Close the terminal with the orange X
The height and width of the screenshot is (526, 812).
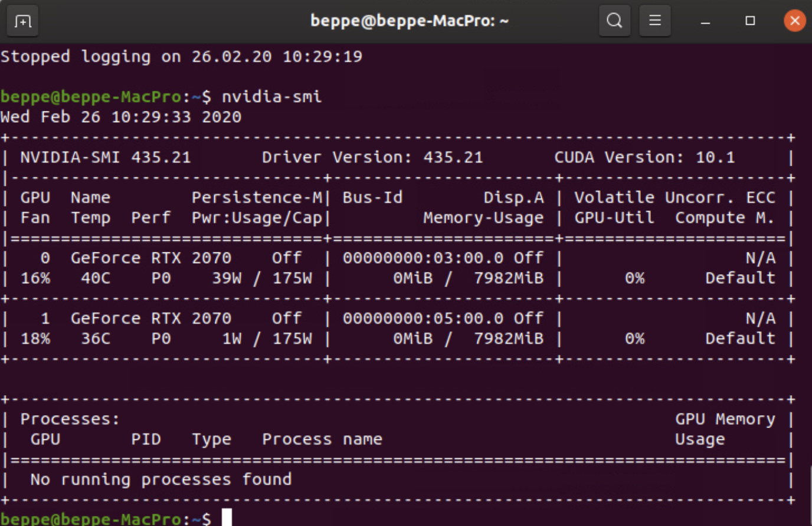click(794, 21)
